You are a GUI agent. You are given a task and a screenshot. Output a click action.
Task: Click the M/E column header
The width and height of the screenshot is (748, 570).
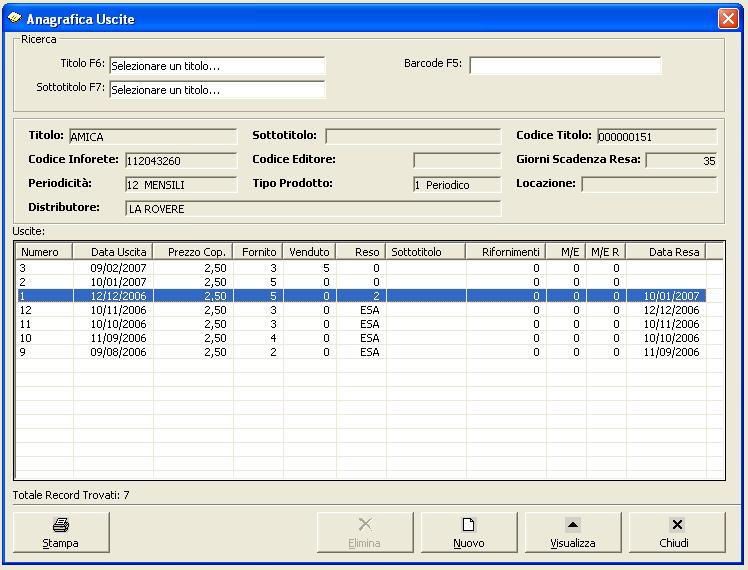(x=566, y=251)
